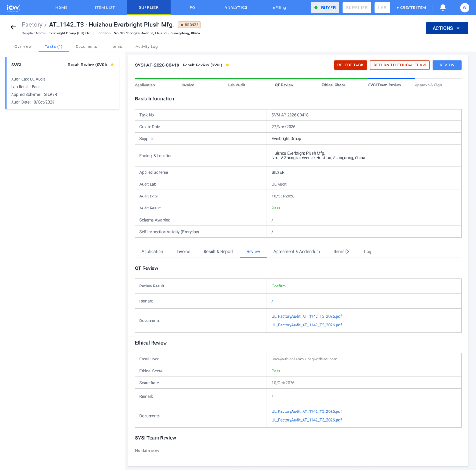The image size is (476, 470).
Task: Click Audit Date value 18/Oct/2026 in table
Action: coord(283,196)
